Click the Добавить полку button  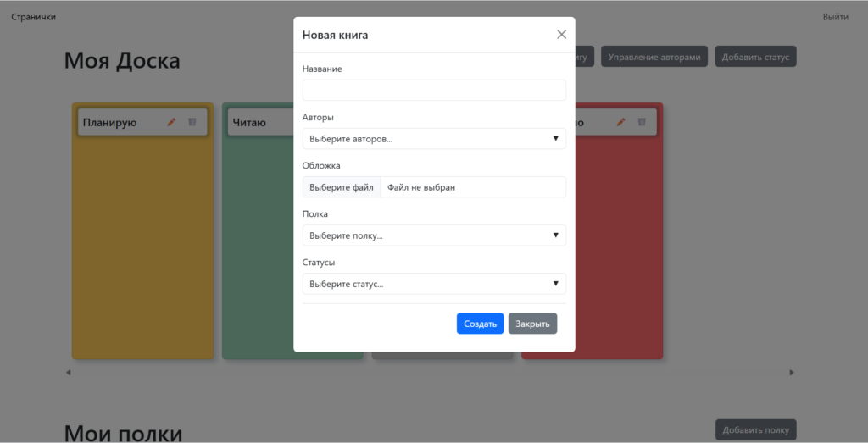[x=755, y=429]
